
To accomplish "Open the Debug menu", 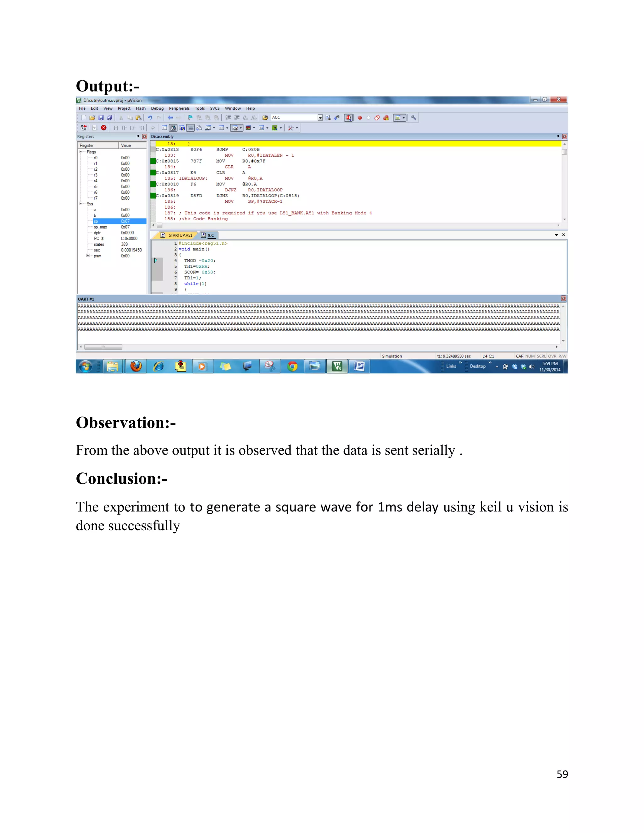I will tap(157, 108).
